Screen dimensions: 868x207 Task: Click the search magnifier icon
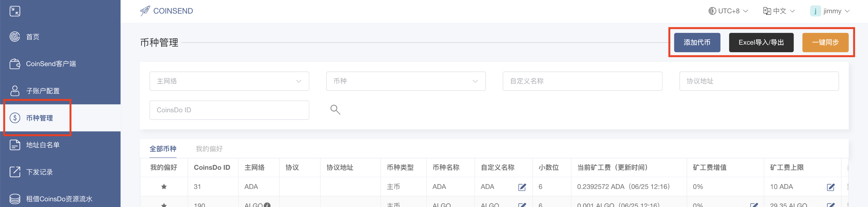(335, 110)
